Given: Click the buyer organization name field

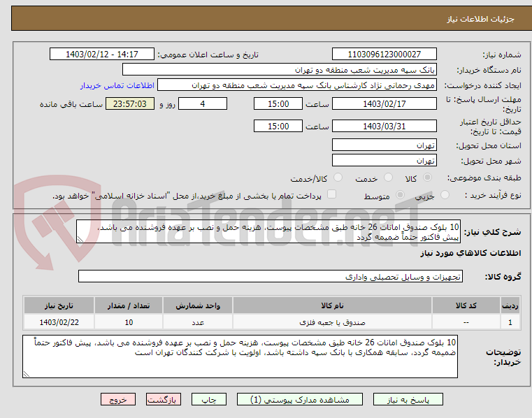Looking at the screenshot, I should pos(279,70).
